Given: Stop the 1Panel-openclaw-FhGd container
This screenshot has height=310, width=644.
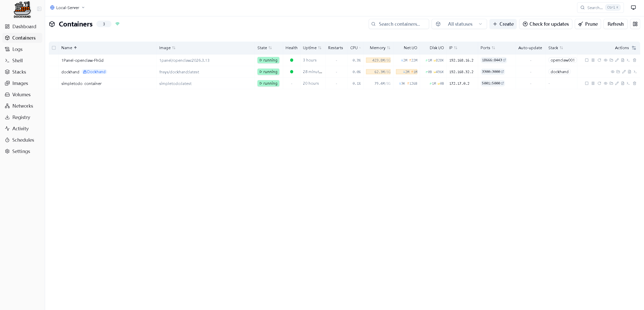Looking at the screenshot, I should (x=587, y=60).
